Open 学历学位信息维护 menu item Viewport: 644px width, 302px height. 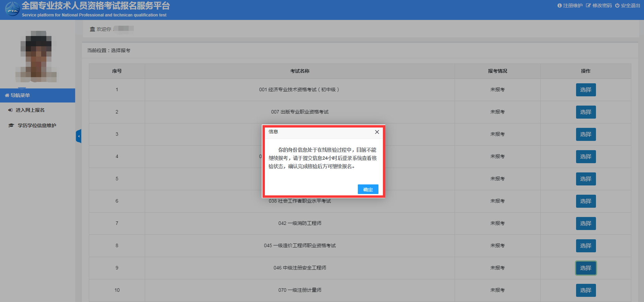tap(37, 125)
